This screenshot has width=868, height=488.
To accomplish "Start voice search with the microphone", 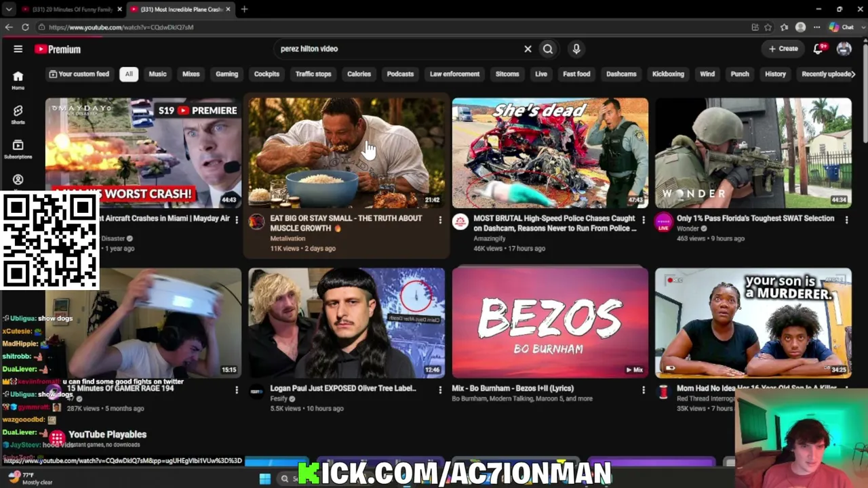I will point(576,49).
